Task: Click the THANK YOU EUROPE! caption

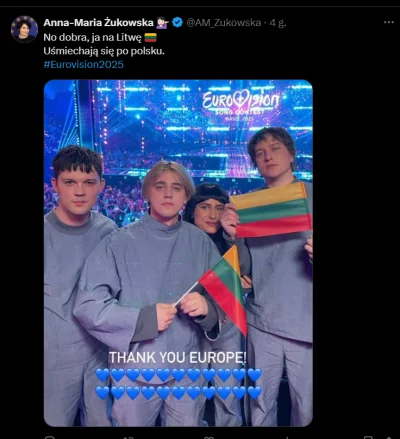Action: (178, 358)
